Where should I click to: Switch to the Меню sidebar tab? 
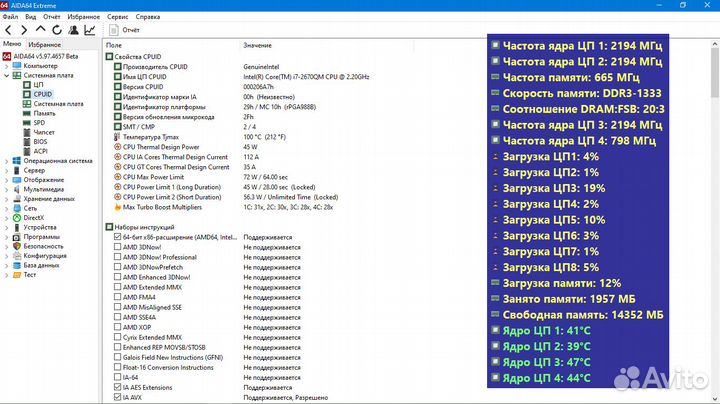coord(12,44)
